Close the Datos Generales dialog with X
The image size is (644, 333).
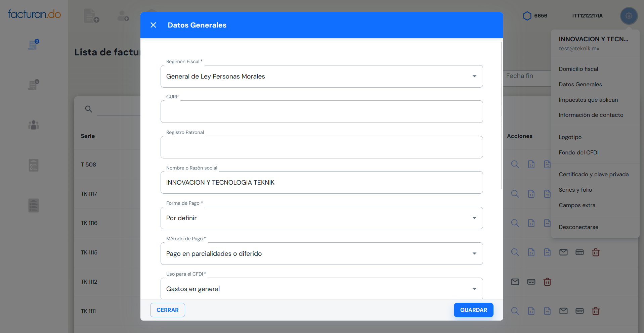tap(153, 25)
